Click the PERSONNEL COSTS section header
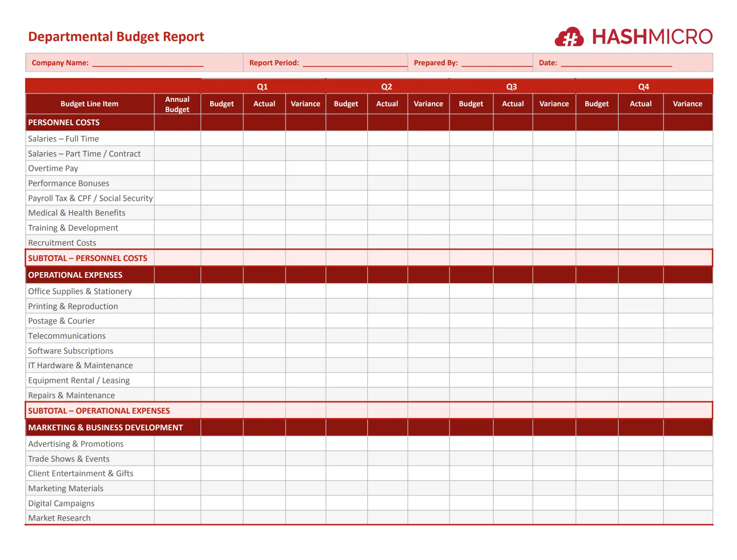Viewport: 737px width, 560px height. pyautogui.click(x=64, y=123)
